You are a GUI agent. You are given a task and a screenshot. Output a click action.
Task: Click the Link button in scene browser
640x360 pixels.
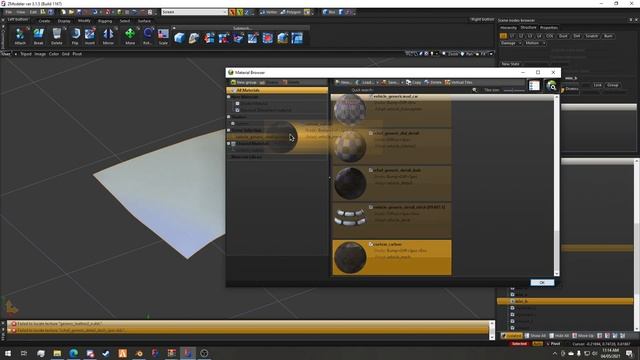[598, 85]
